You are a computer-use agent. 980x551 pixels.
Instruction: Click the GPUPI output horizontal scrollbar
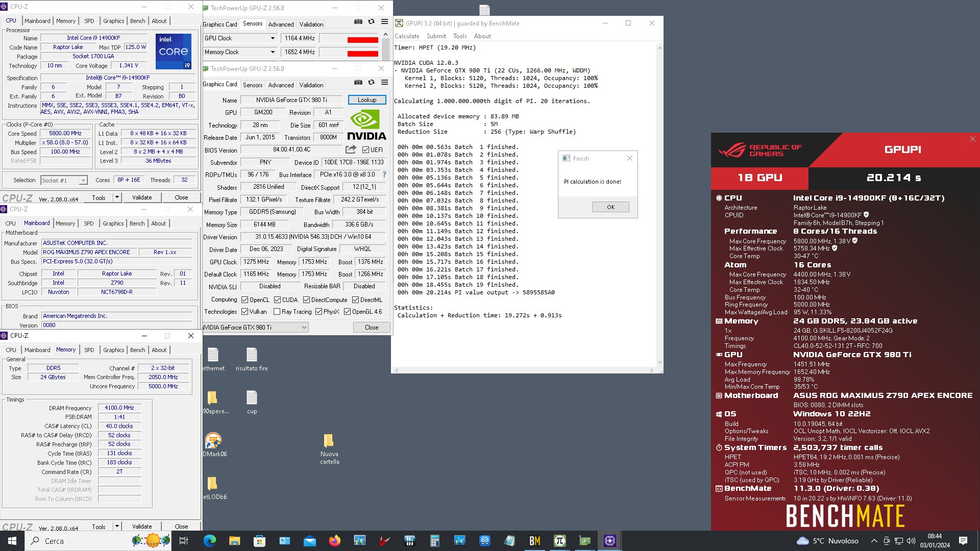coord(524,370)
